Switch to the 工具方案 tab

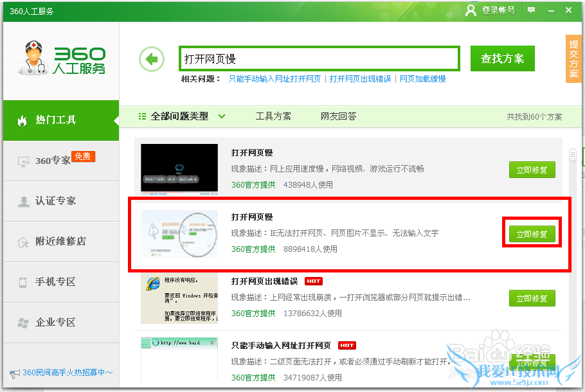[273, 116]
